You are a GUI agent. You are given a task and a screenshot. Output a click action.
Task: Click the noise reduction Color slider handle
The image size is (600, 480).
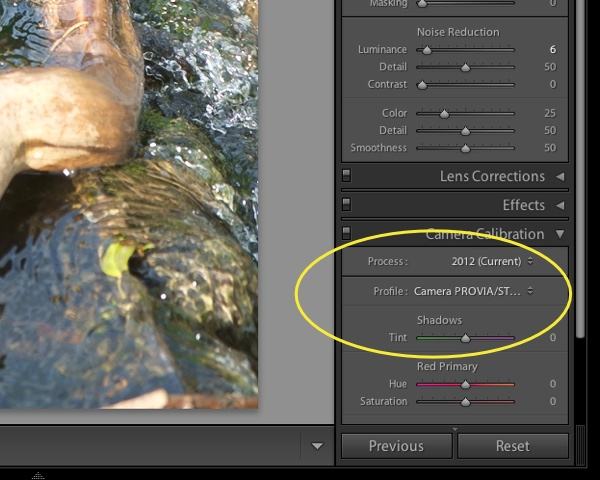point(444,114)
